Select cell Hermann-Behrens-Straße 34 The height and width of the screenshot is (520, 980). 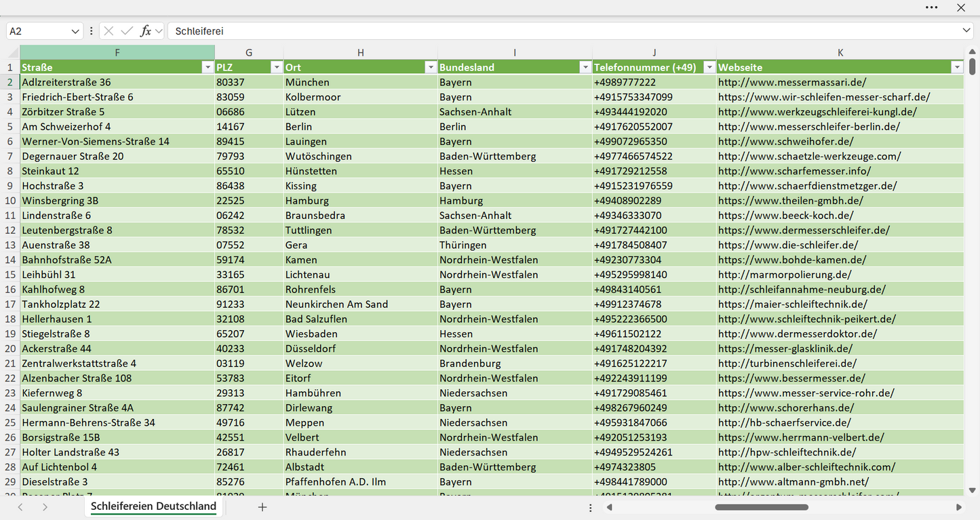pyautogui.click(x=117, y=422)
